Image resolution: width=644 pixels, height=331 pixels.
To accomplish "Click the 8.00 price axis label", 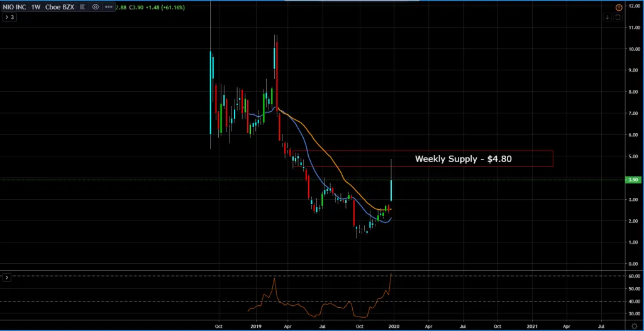I will coord(634,92).
